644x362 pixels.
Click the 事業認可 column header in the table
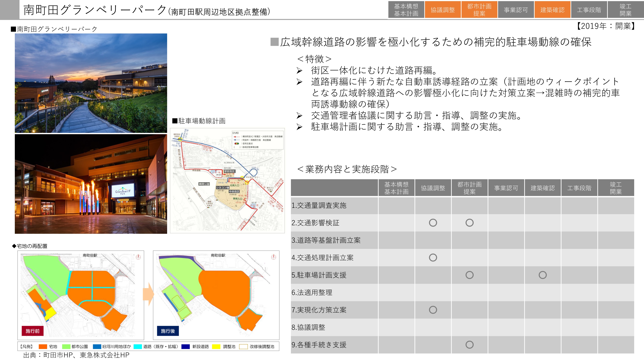pos(506,188)
